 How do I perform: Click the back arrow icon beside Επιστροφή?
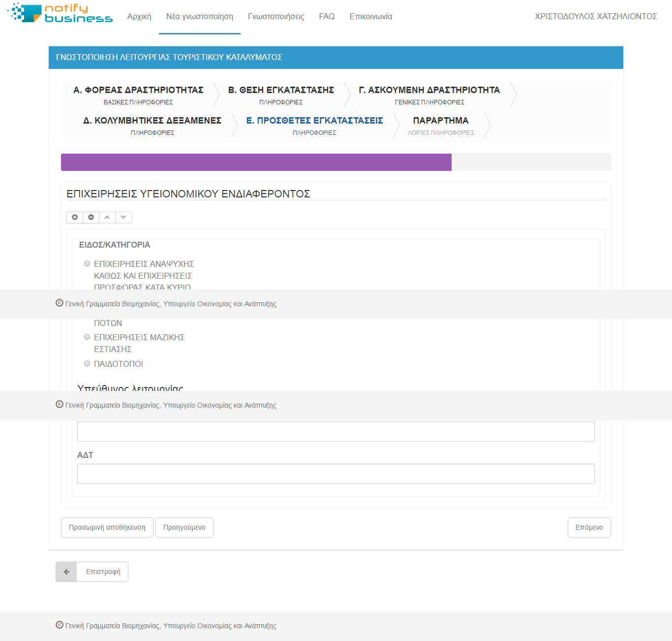(66, 572)
